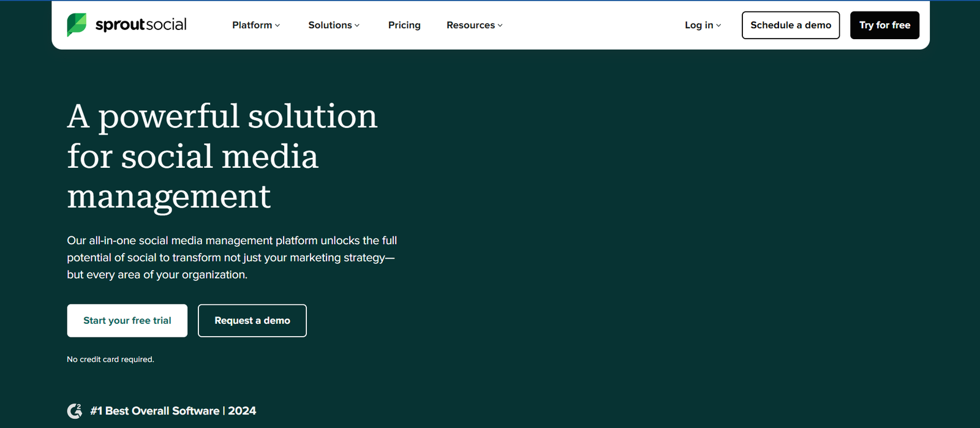Click the 'A powerful solution for social media management' headline
Image resolution: width=980 pixels, height=428 pixels.
pyautogui.click(x=222, y=156)
